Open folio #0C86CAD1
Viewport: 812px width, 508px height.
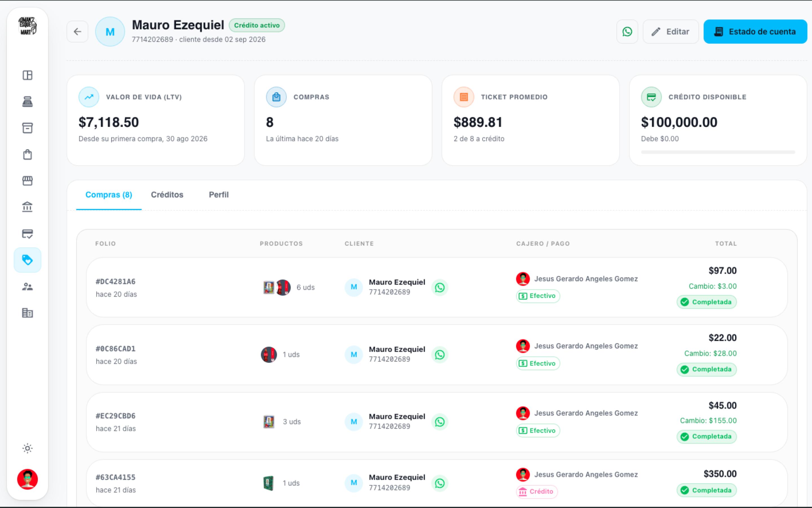(116, 349)
